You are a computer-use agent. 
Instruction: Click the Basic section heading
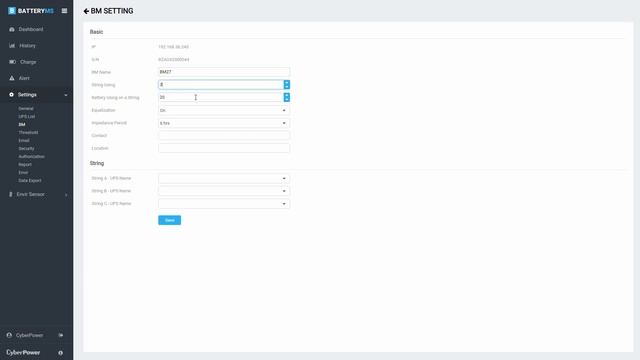point(96,32)
